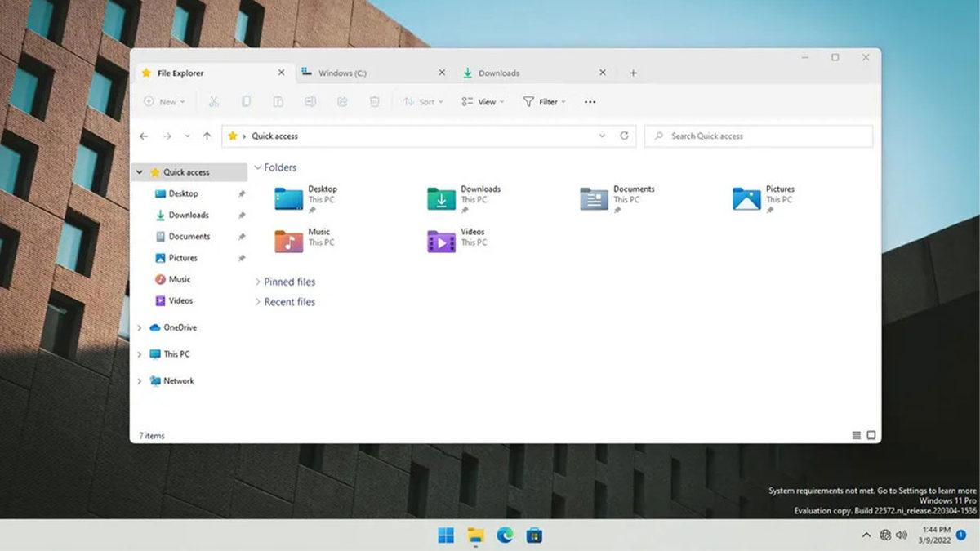
Task: Select the Cut icon in the toolbar
Action: click(x=215, y=101)
